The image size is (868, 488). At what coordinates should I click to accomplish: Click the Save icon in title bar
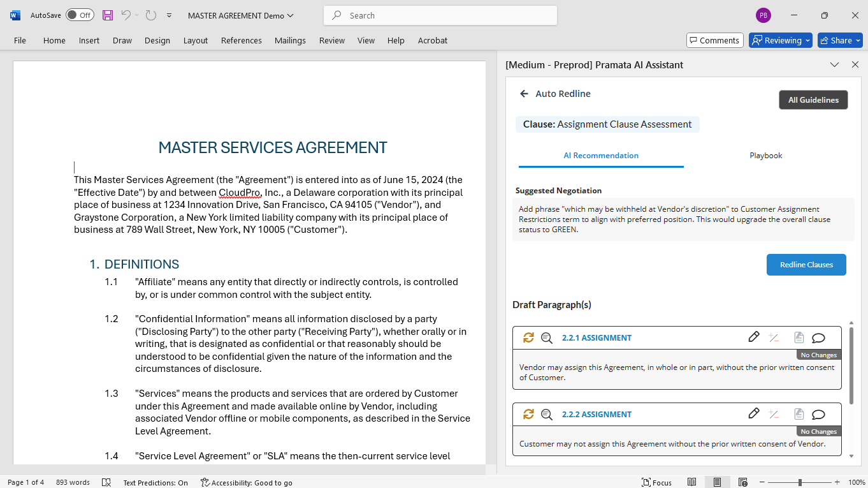click(x=108, y=15)
